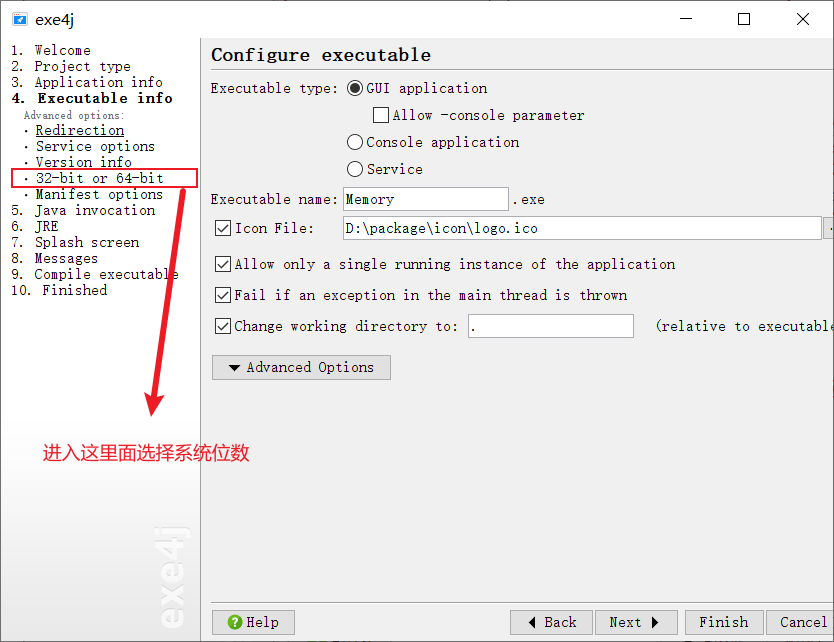Click the green Help question mark icon
834x642 pixels.
235,622
